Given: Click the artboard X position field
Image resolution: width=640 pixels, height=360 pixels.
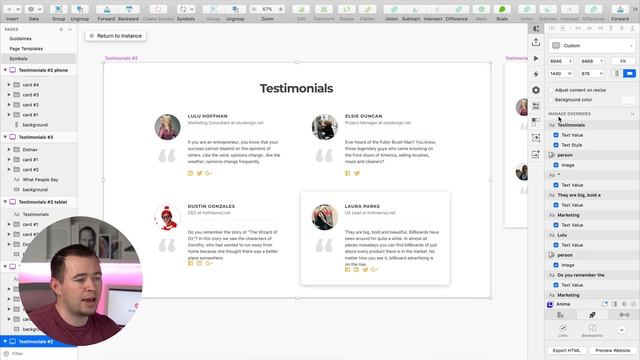Looking at the screenshot, I should pos(561,61).
